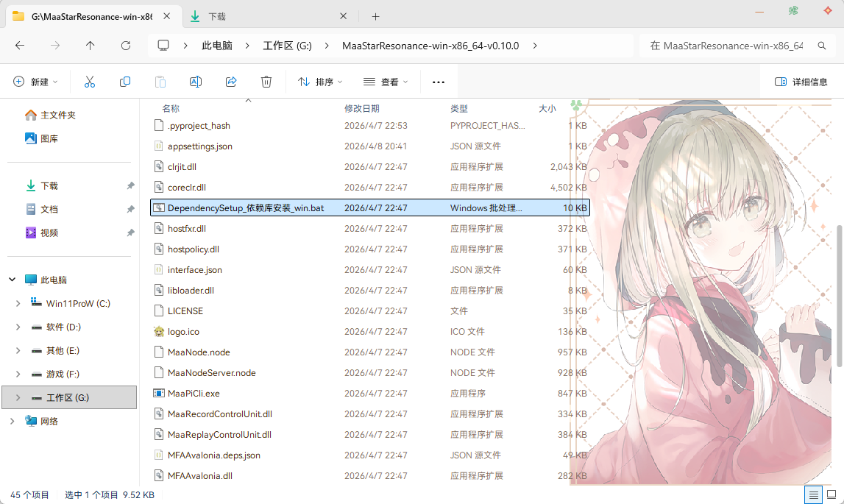Open the 查看 view dropdown
This screenshot has height=504, width=844.
(x=386, y=82)
